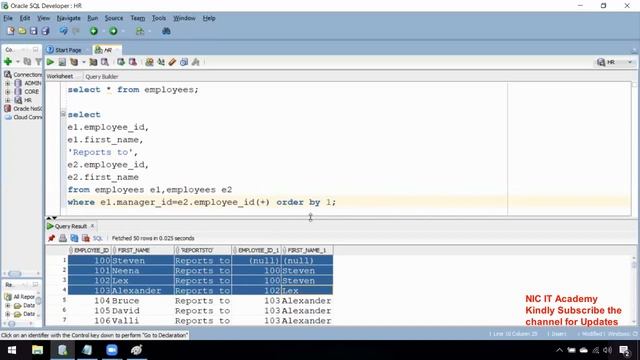Viewport: 640px width, 360px height.
Task: Click the New file icon in main toolbar
Action: pyautogui.click(x=11, y=31)
